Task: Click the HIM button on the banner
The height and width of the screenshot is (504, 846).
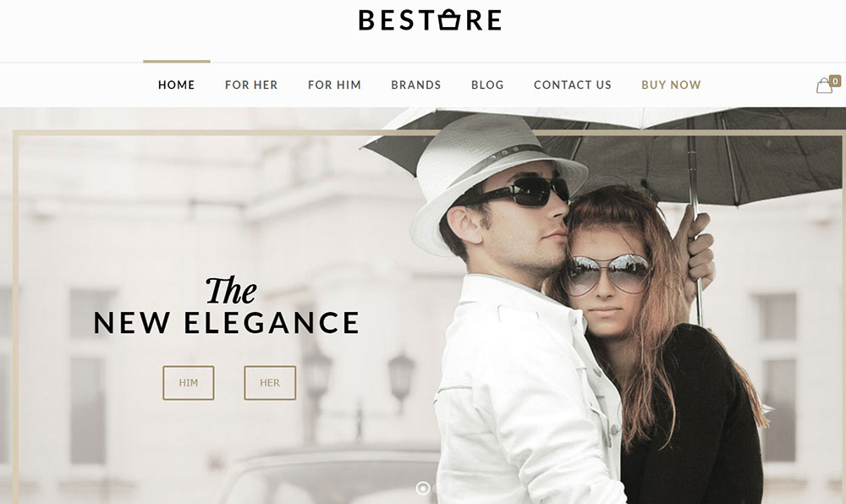Action: [189, 383]
